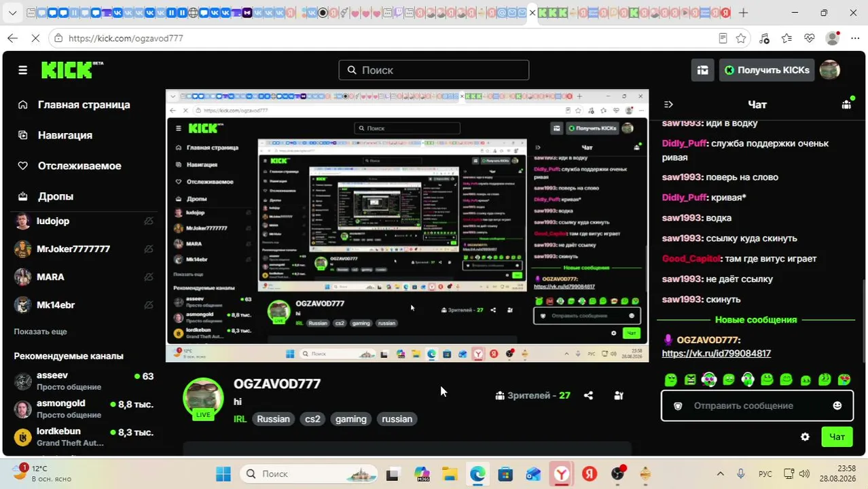Screen dimensions: 868x489
Task: Click the KICK logo
Action: (72, 70)
